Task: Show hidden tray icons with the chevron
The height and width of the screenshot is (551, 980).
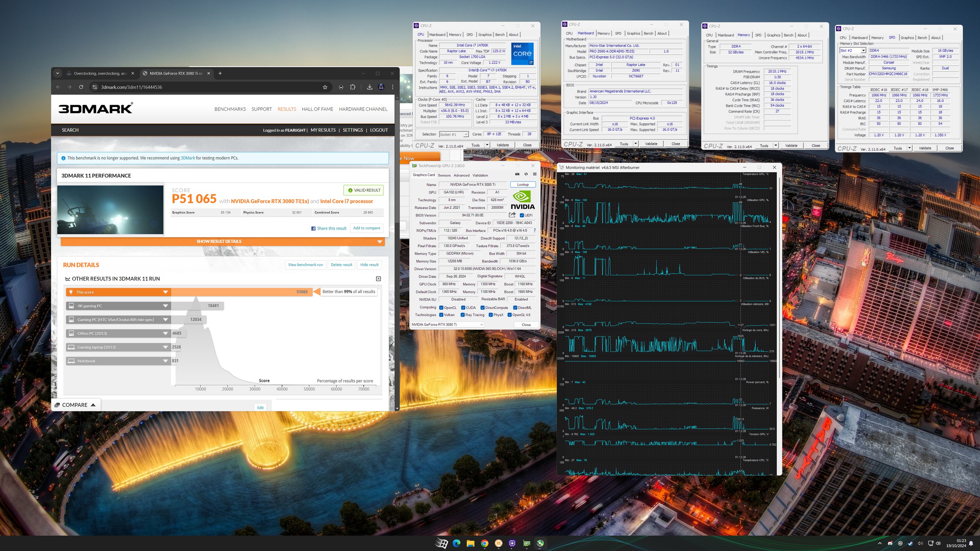Action: coord(880,543)
